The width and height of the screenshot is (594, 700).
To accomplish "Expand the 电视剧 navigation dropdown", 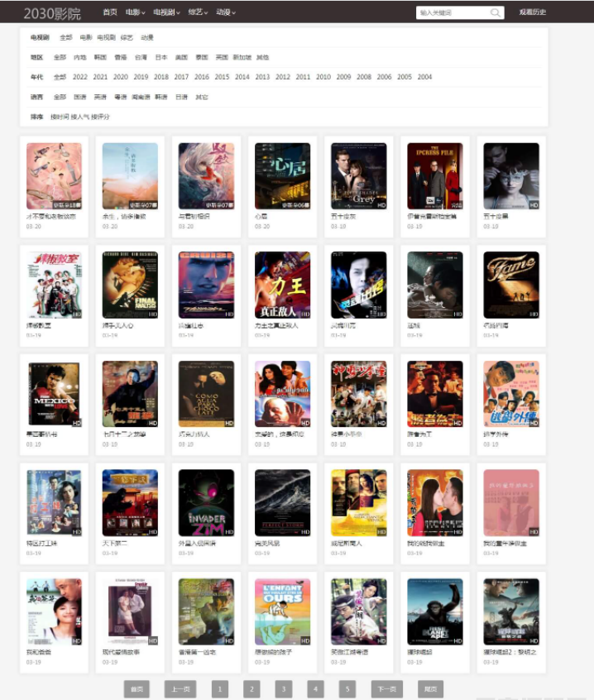I will 166,12.
